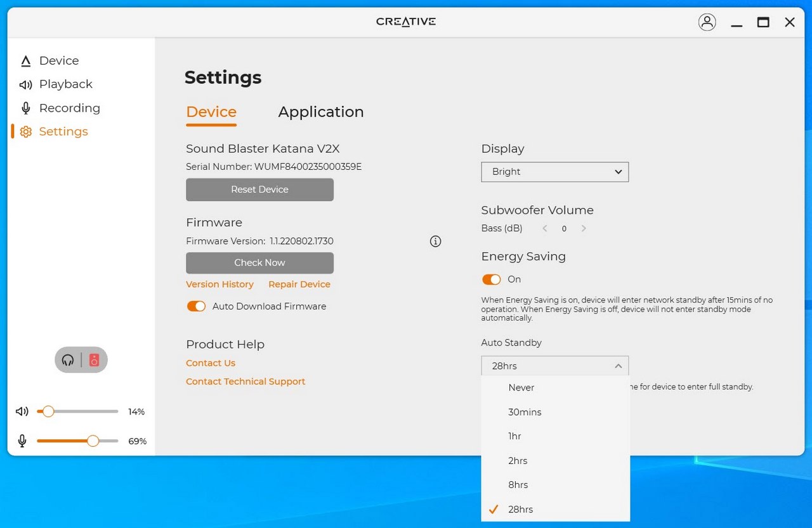Switch output to speaker icon

click(94, 360)
